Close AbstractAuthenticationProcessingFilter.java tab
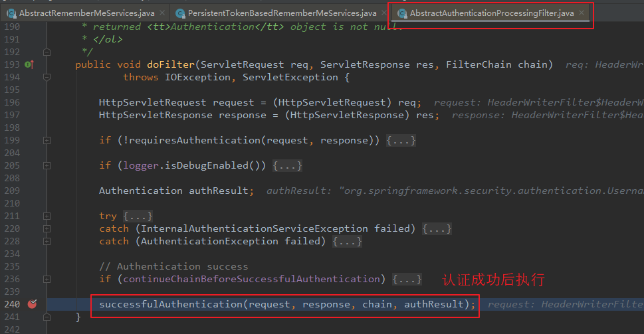 (x=582, y=13)
